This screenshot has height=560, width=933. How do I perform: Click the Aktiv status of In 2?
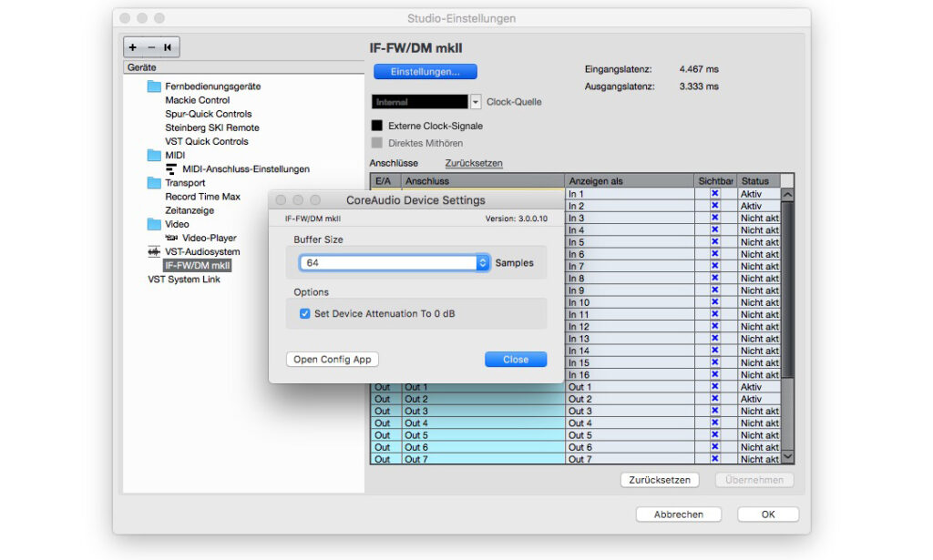pyautogui.click(x=759, y=206)
